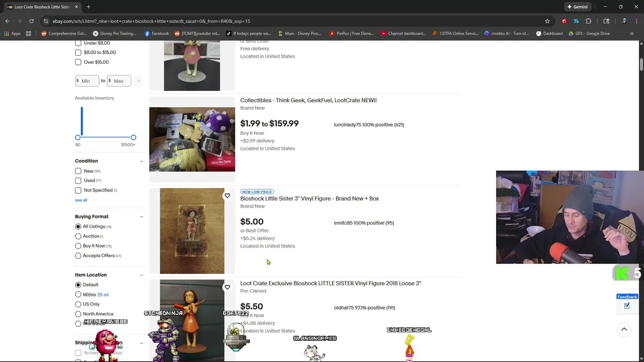The image size is (644, 362).
Task: Collapse the Buying Format section
Action: (141, 217)
